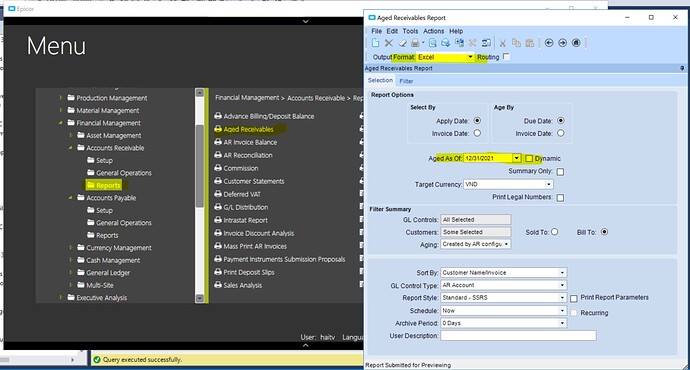Screen dimensions: 690x370
Task: Click the Generate Only toolbar icon
Action: coord(446,43)
